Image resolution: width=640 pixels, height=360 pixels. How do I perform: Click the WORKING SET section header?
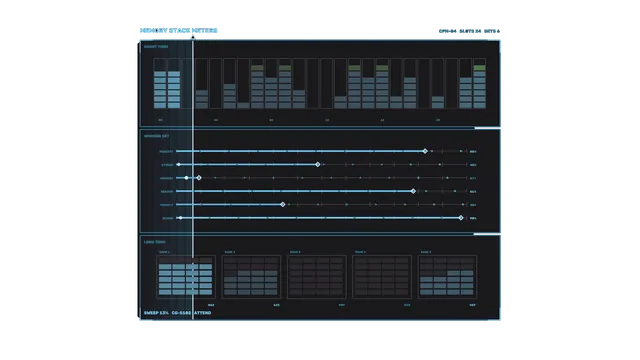click(x=156, y=136)
